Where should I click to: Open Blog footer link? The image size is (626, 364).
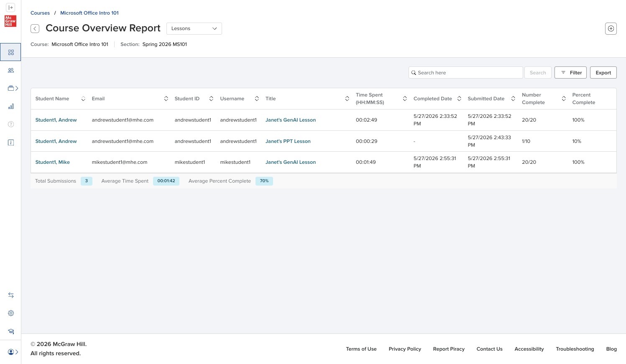click(611, 349)
